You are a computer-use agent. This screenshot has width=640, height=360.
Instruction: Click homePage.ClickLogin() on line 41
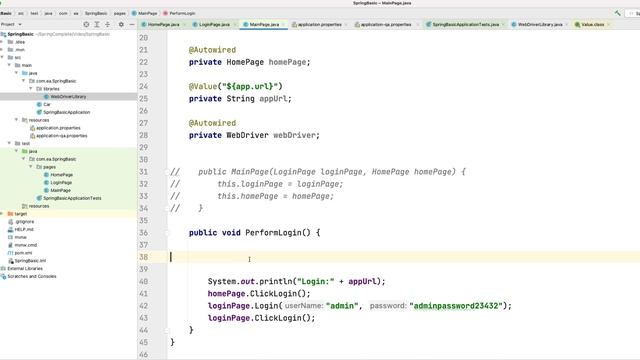[259, 293]
